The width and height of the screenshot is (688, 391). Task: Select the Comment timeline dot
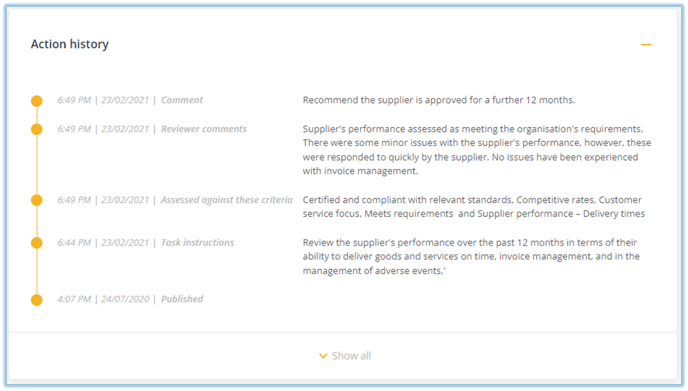click(37, 101)
